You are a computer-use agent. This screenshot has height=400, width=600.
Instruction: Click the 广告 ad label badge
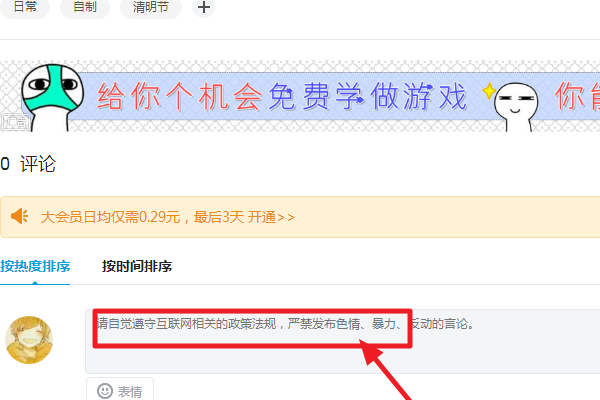(15, 122)
